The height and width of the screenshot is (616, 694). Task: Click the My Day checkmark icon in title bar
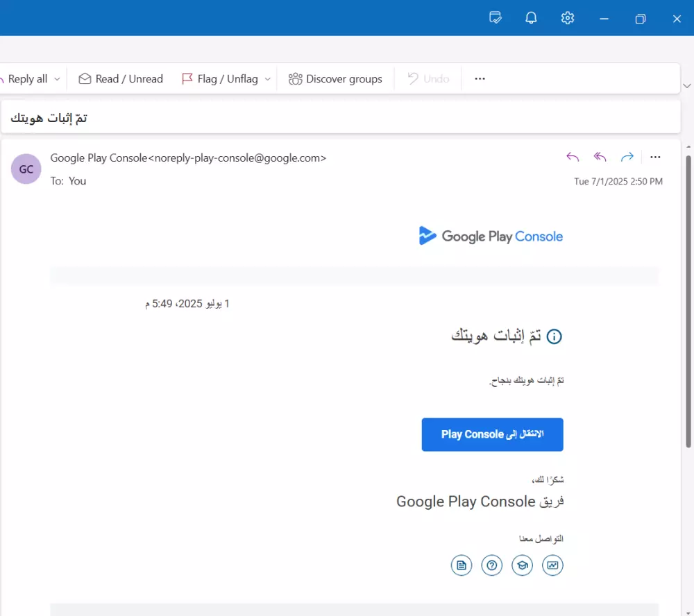click(x=495, y=18)
